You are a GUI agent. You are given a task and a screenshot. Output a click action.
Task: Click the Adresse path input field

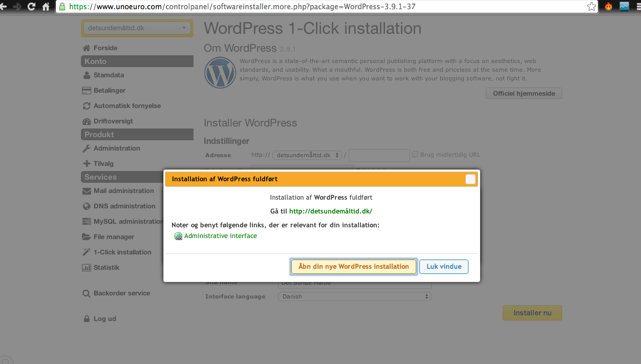[x=379, y=155]
